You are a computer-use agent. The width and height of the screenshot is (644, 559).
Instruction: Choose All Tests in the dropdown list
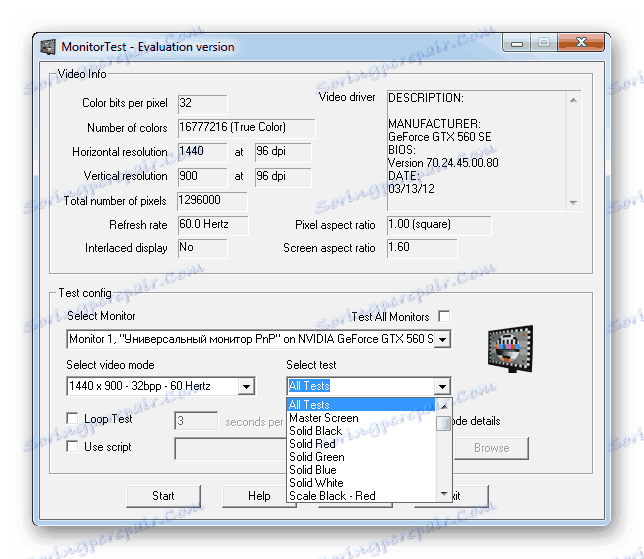[x=361, y=405]
